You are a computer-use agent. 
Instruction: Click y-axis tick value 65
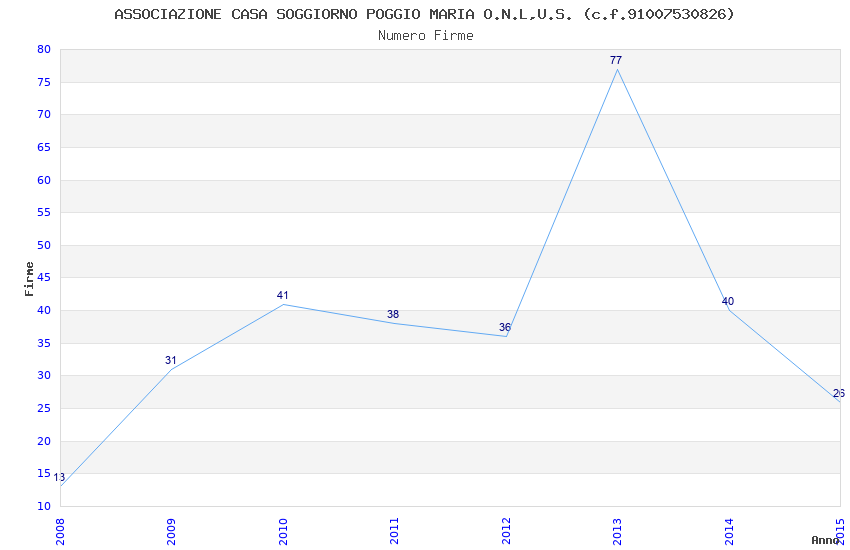tap(44, 147)
